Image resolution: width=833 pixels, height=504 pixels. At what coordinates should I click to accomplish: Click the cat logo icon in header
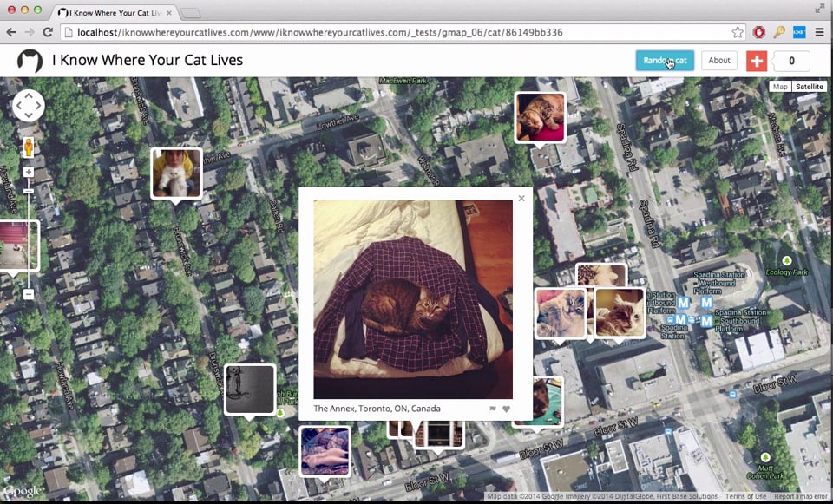pyautogui.click(x=30, y=61)
